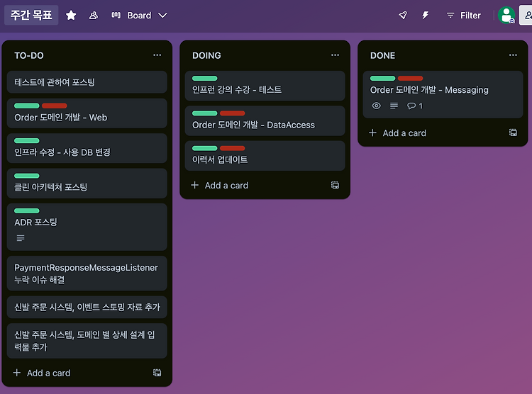Click green label on DataAccess card
Screen dimensions: 532x394
pyautogui.click(x=204, y=113)
